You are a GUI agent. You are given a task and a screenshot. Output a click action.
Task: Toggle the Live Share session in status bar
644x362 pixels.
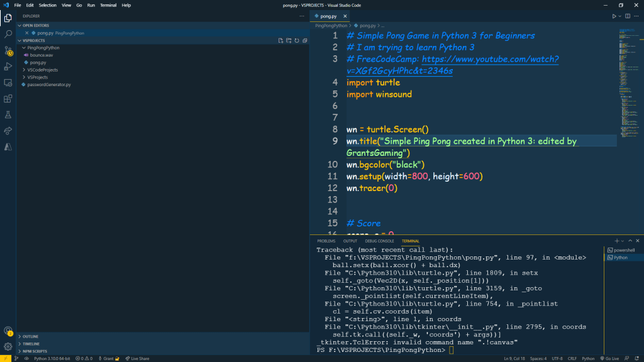pos(136,358)
